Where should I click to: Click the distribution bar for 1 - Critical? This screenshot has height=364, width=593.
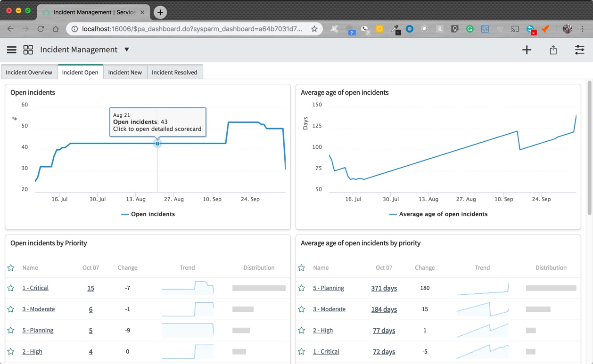click(258, 287)
